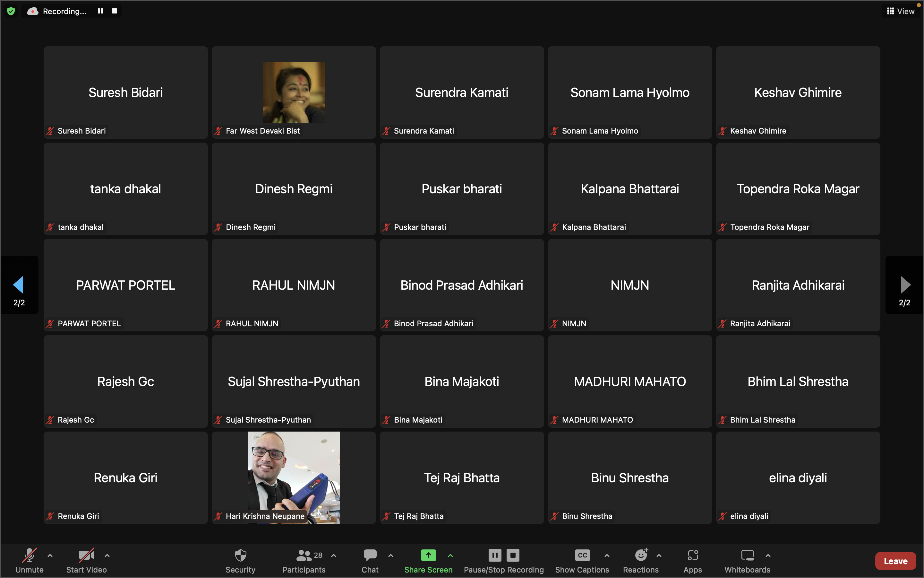924x578 pixels.
Task: Select Surendra Kamati participant tile
Action: coord(462,92)
